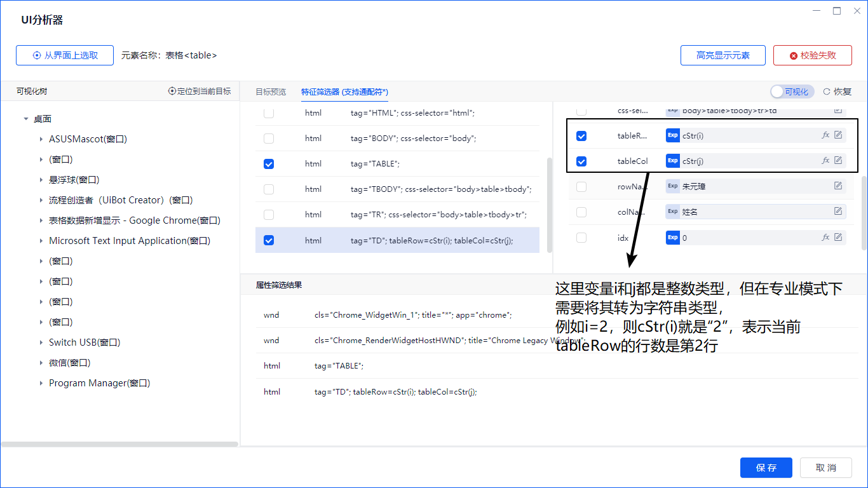Toggle the Exp mode icon beside 姓名
This screenshot has width=868, height=488.
tap(673, 212)
